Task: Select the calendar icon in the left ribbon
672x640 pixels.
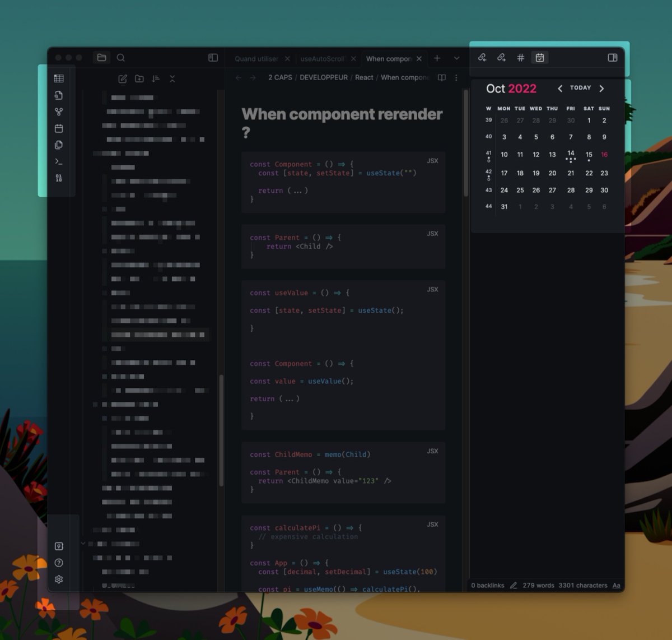Action: 59,128
